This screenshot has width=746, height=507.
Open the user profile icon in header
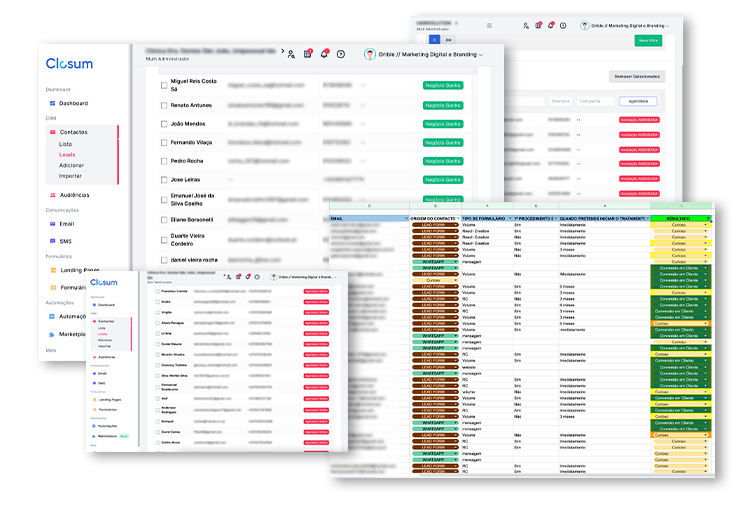pos(290,54)
